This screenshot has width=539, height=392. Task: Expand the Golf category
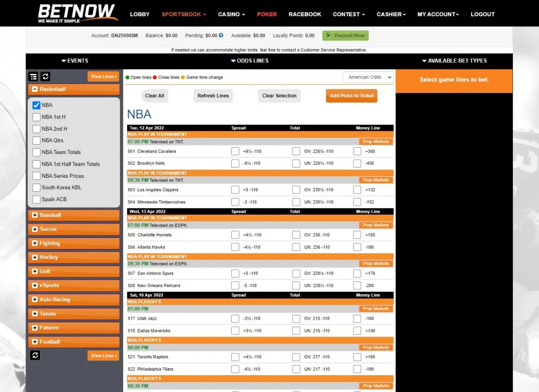click(35, 271)
